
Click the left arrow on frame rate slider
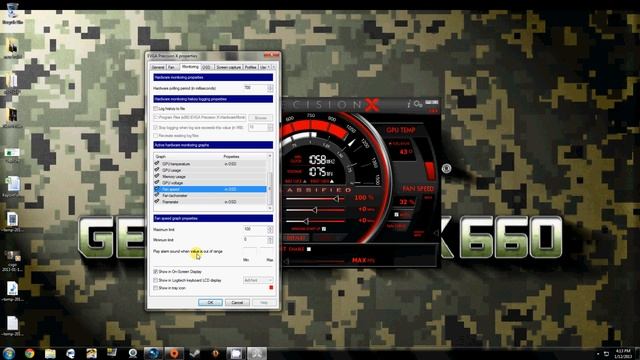[287, 261]
